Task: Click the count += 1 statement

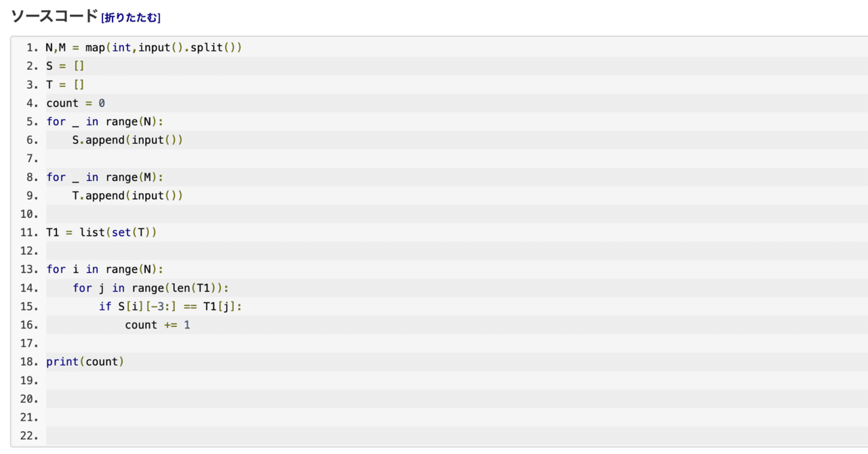Action: click(157, 325)
